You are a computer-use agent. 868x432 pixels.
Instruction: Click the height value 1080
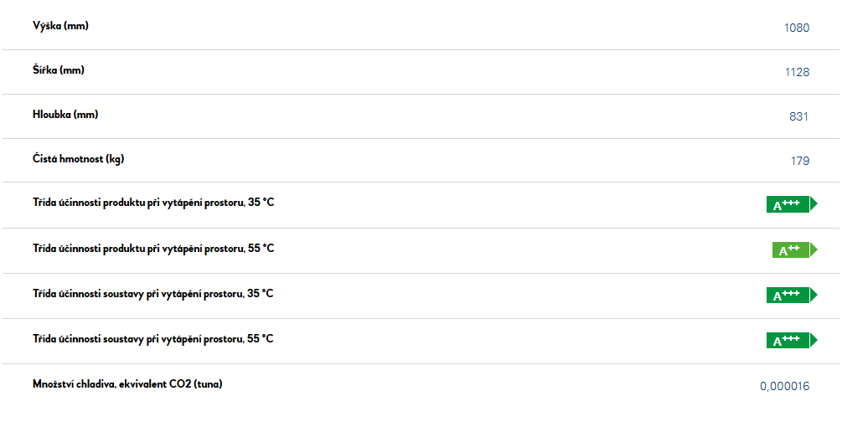pos(797,28)
